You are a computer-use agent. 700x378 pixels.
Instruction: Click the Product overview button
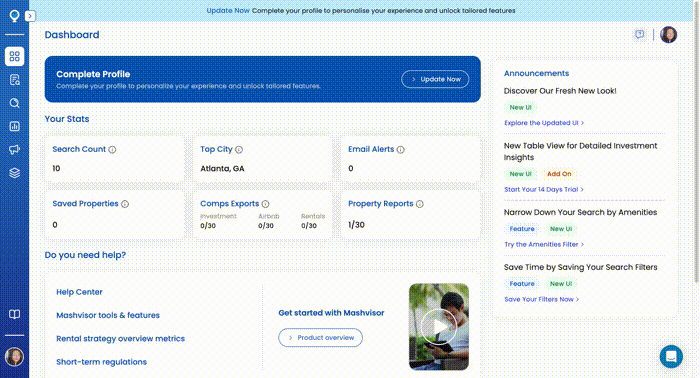(321, 337)
